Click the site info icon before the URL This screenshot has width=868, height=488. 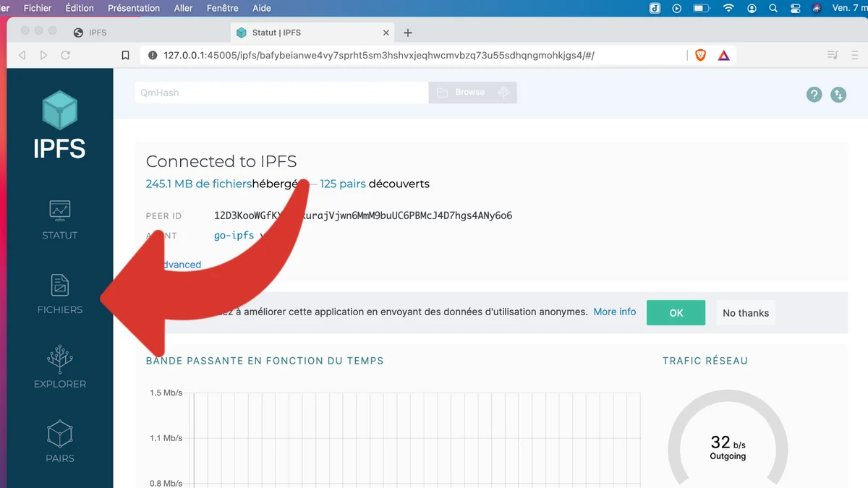pos(153,55)
